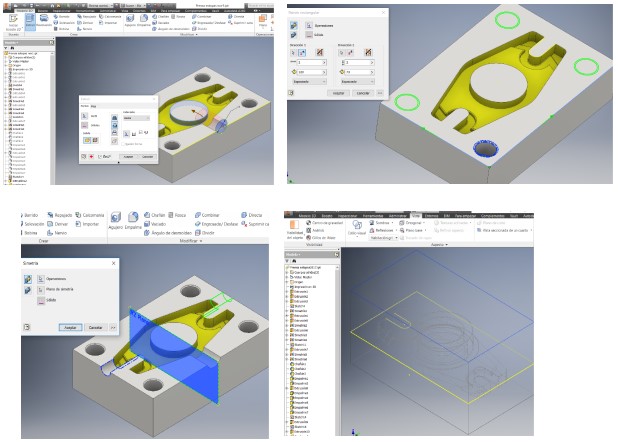618x442 pixels.
Task: Click Aceptar in the Simetría dialog
Action: 71,327
